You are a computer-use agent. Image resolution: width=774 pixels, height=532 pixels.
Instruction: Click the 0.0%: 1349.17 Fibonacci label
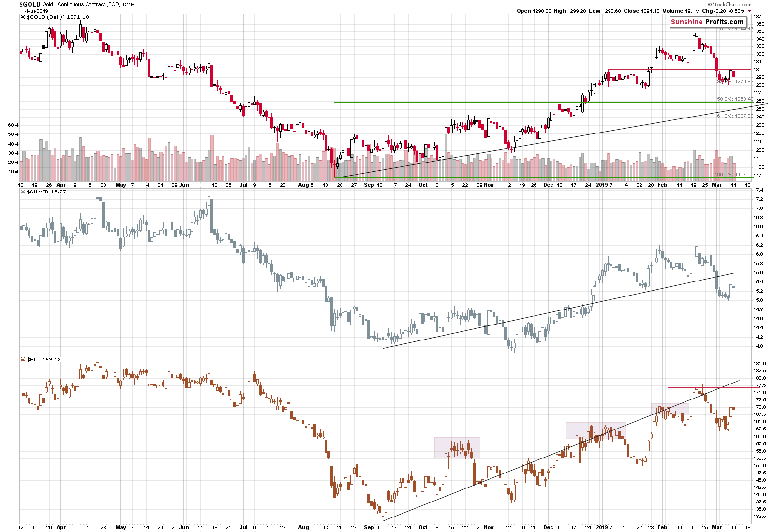tap(736, 29)
